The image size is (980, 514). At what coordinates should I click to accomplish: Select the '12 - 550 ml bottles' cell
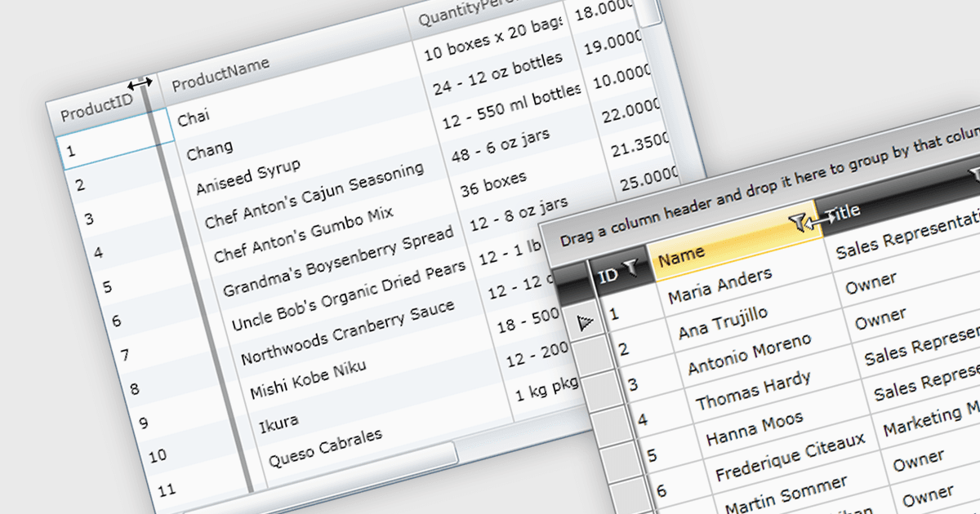(510, 106)
